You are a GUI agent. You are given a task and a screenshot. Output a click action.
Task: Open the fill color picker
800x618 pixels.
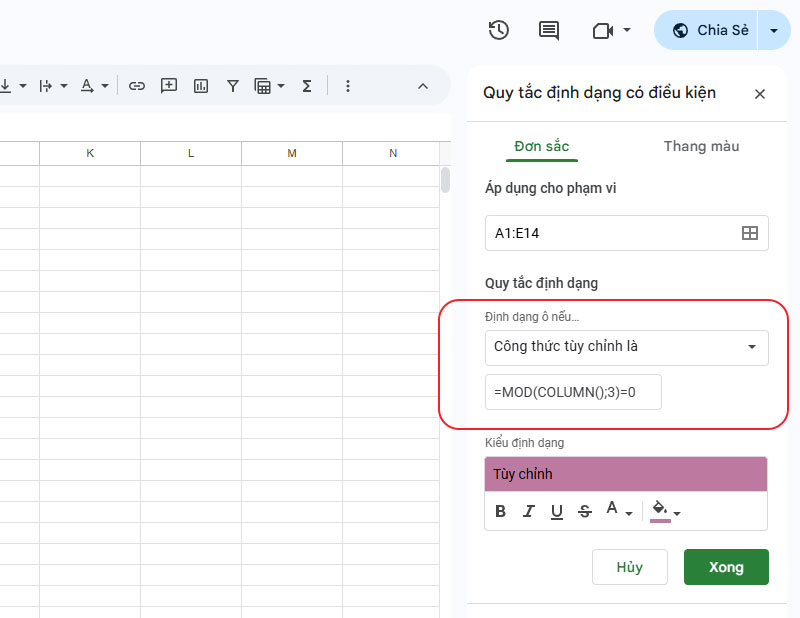pyautogui.click(x=665, y=511)
